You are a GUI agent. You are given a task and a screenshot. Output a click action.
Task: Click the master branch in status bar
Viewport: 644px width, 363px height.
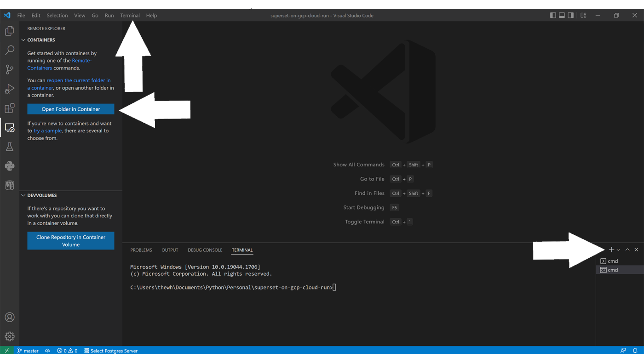(x=28, y=351)
